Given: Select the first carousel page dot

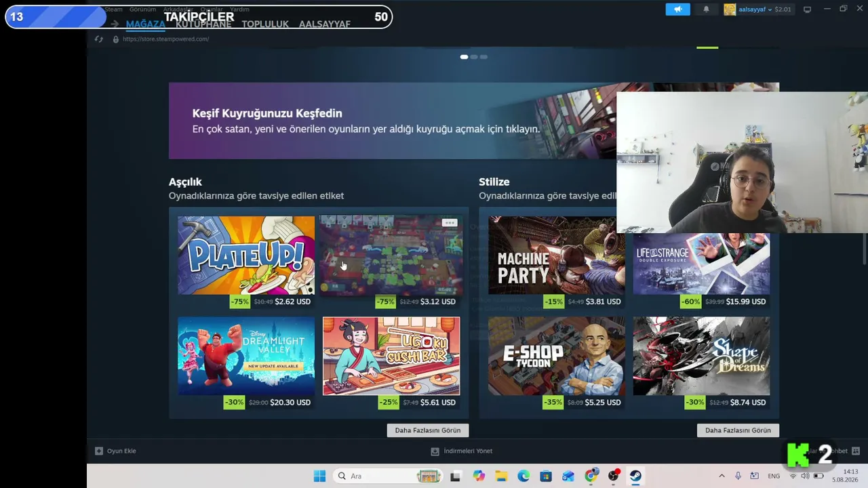Looking at the screenshot, I should (464, 57).
